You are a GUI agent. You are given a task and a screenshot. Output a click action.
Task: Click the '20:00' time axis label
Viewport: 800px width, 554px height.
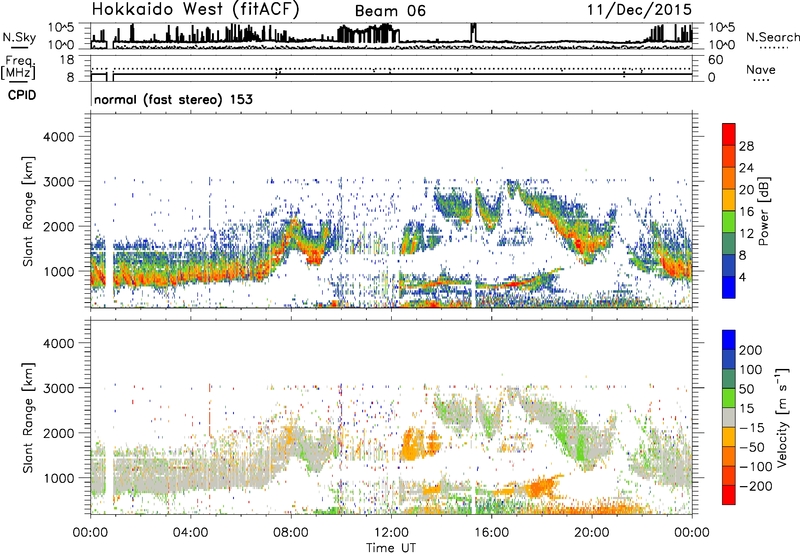(592, 533)
